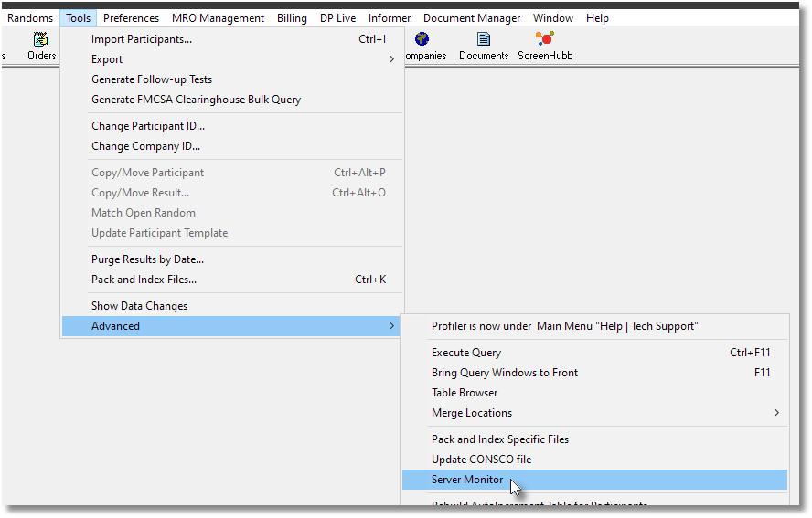
Task: Open the Documents toolbar icon
Action: pyautogui.click(x=484, y=46)
